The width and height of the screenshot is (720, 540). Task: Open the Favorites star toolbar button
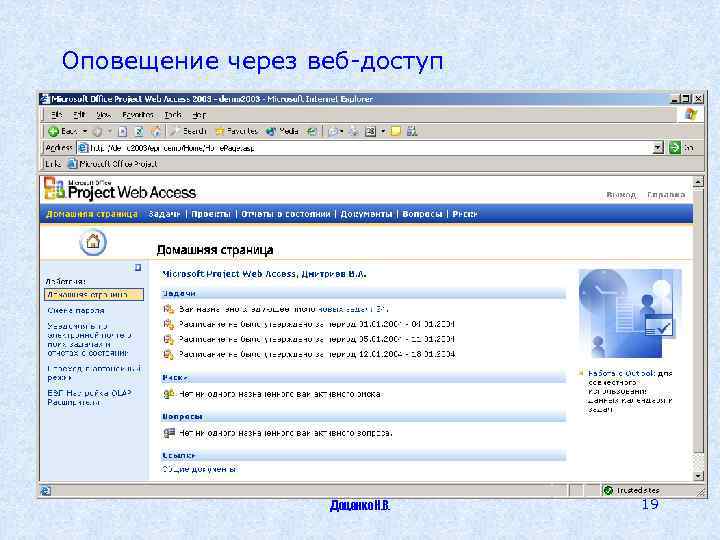(237, 132)
